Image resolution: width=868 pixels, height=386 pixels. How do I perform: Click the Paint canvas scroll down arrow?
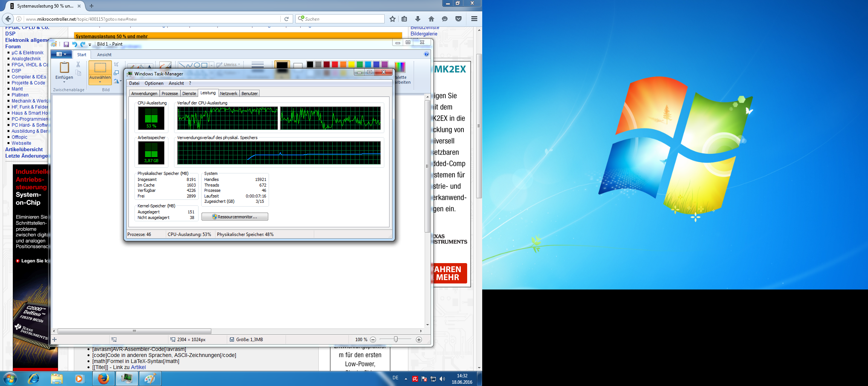[x=428, y=325]
